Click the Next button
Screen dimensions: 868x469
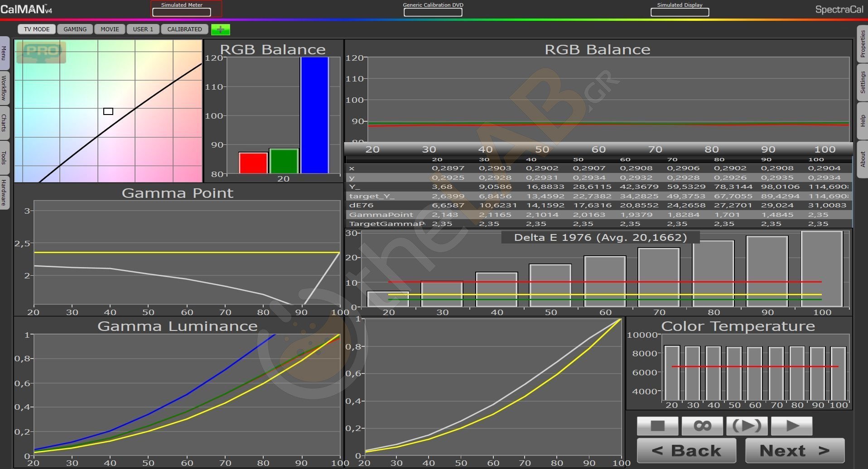click(795, 450)
